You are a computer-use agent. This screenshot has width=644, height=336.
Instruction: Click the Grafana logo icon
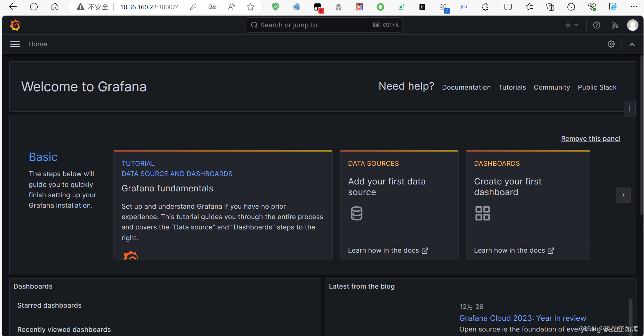click(x=15, y=25)
